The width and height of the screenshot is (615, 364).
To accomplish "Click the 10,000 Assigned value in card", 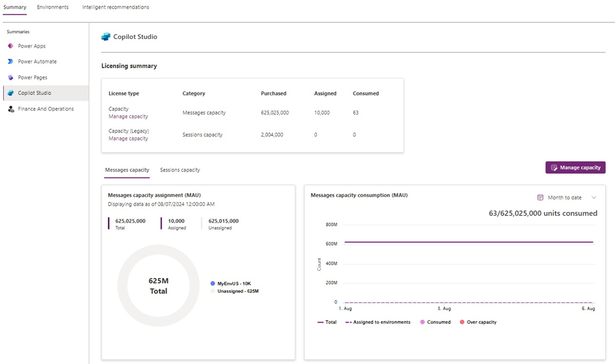I will pos(176,221).
